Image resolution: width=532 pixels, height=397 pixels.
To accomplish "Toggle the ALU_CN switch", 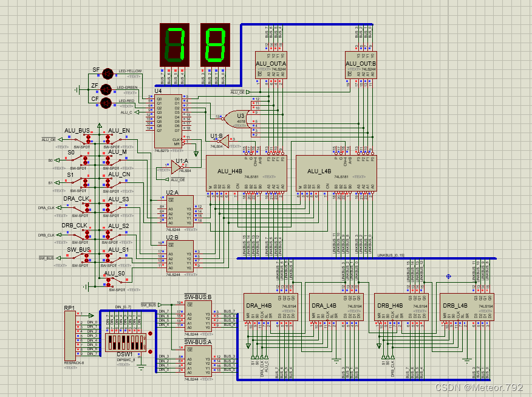I will click(x=115, y=183).
